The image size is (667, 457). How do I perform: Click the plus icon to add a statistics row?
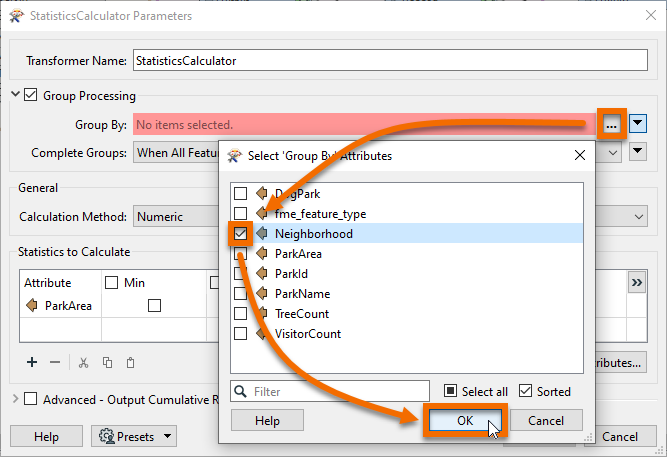(x=32, y=362)
